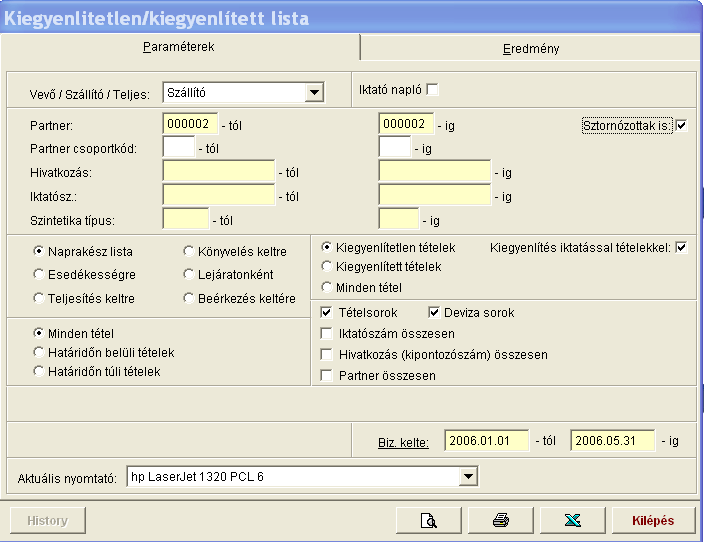Uncheck the Tételsorok checkbox

326,312
